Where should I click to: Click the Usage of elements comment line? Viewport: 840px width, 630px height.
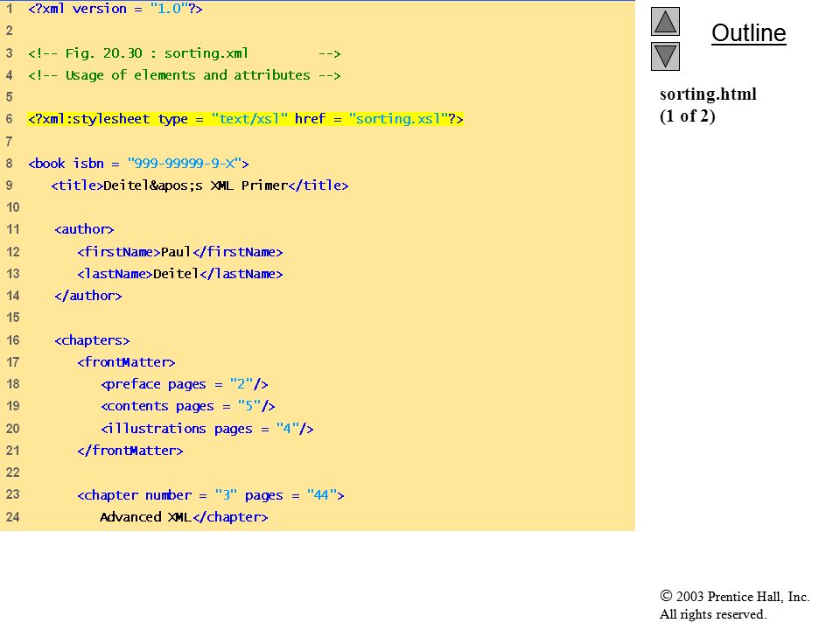coord(185,75)
